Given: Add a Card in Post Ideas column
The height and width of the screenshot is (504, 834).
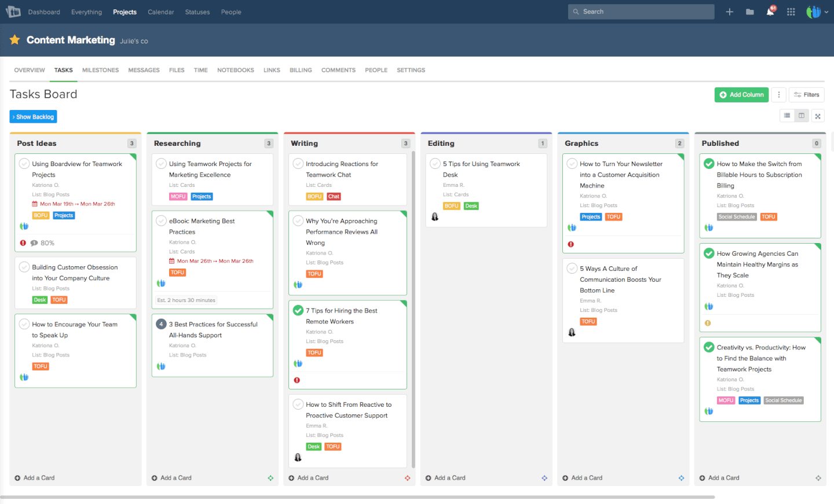Looking at the screenshot, I should pos(35,478).
